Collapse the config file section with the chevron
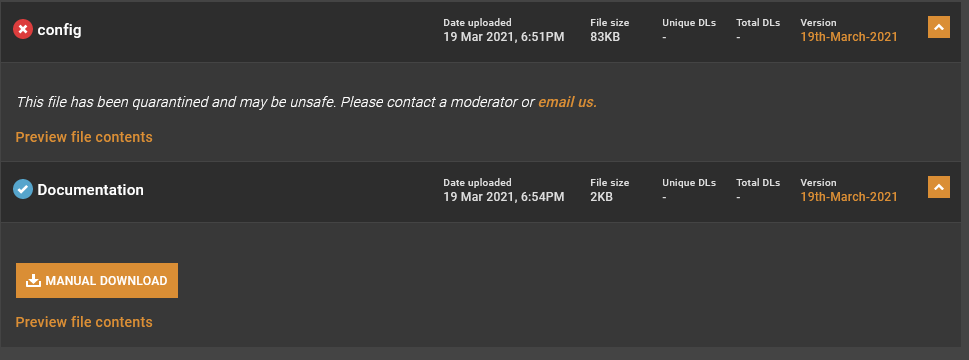969x360 pixels. (x=939, y=27)
